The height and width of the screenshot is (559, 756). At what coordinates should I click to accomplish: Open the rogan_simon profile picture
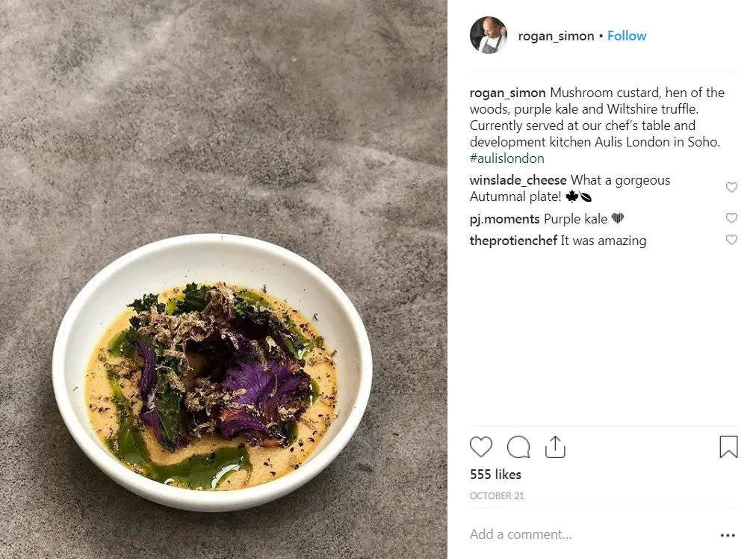tap(489, 35)
